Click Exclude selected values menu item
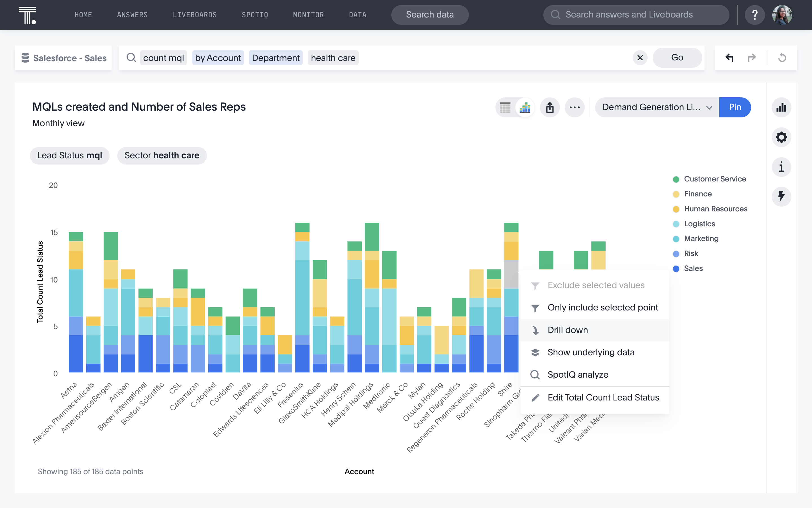Screen dimensions: 812x508 [595, 285]
